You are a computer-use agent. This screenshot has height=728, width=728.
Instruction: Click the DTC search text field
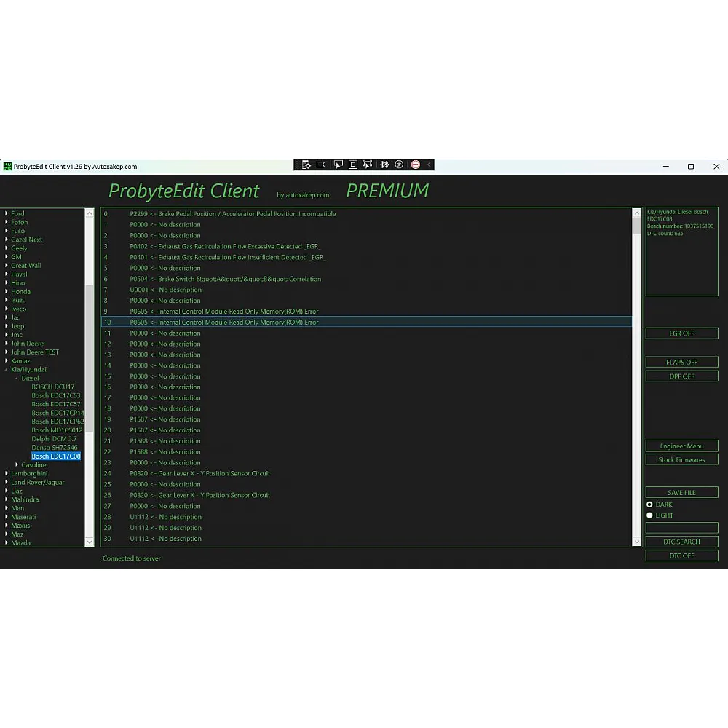click(x=681, y=528)
